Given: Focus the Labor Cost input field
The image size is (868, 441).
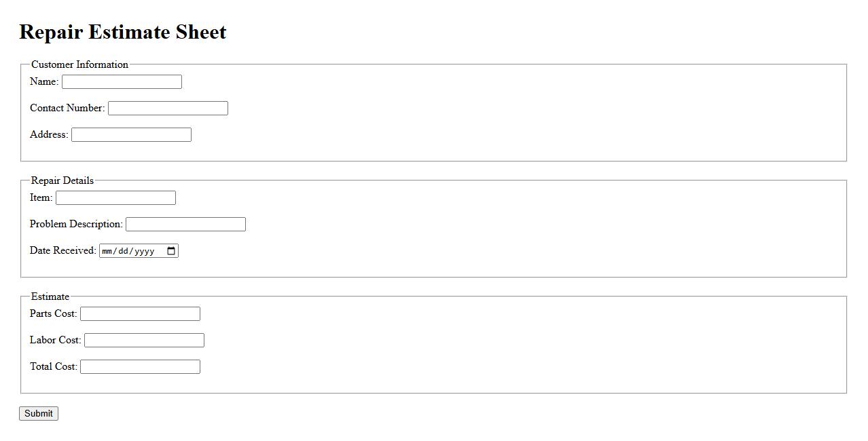Looking at the screenshot, I should pyautogui.click(x=144, y=341).
